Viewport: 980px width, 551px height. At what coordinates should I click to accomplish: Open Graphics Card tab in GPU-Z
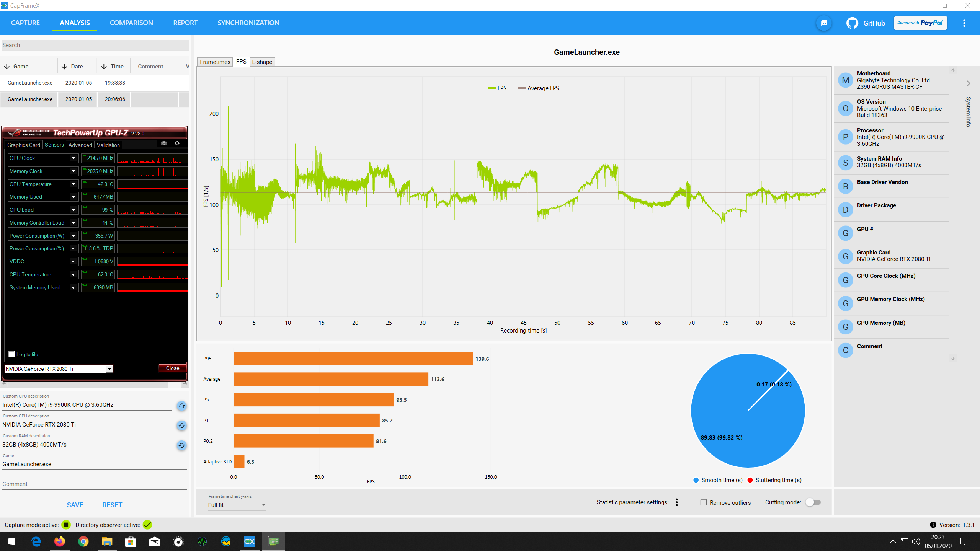coord(24,145)
